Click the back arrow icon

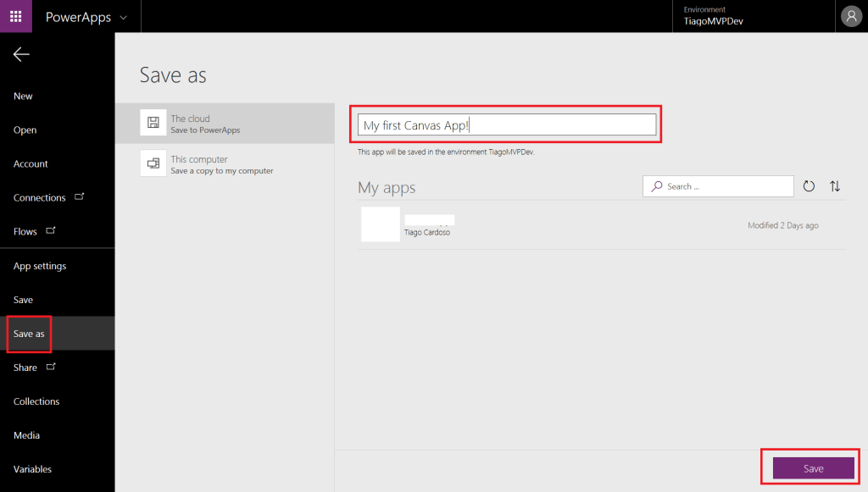(x=21, y=54)
